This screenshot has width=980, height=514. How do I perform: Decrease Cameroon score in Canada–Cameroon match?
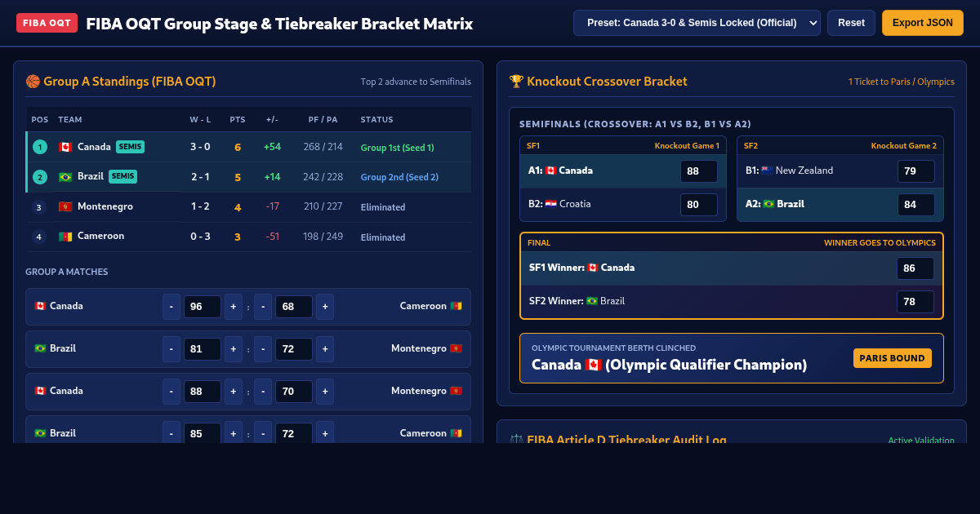pos(263,306)
